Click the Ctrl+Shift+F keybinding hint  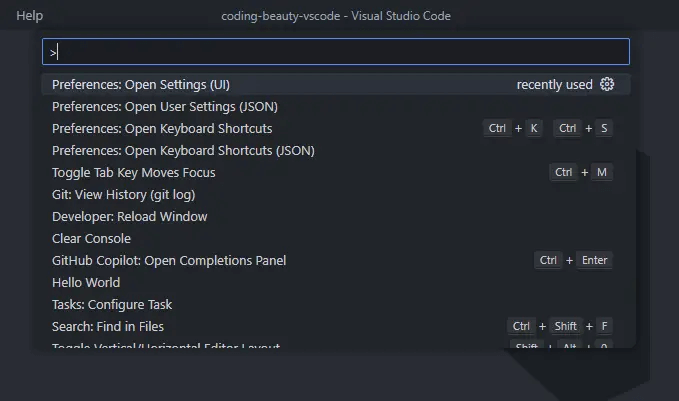560,327
